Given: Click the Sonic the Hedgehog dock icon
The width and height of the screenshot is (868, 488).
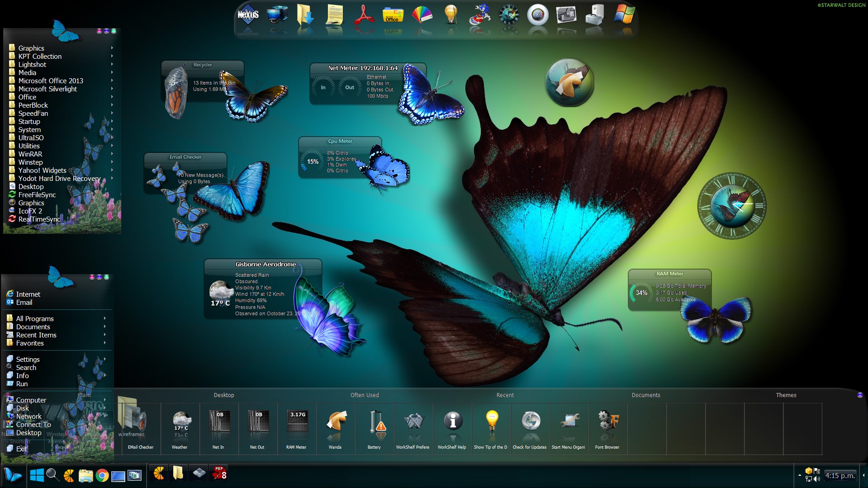Looking at the screenshot, I should (479, 14).
